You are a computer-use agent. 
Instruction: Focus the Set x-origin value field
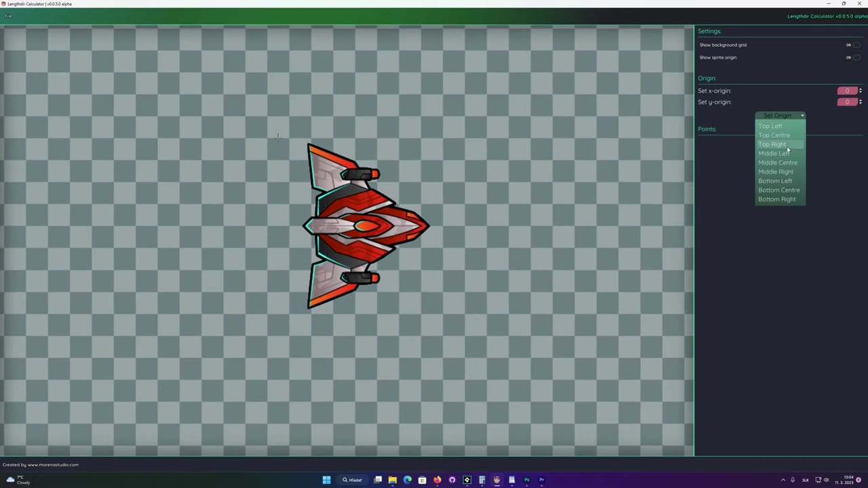847,91
